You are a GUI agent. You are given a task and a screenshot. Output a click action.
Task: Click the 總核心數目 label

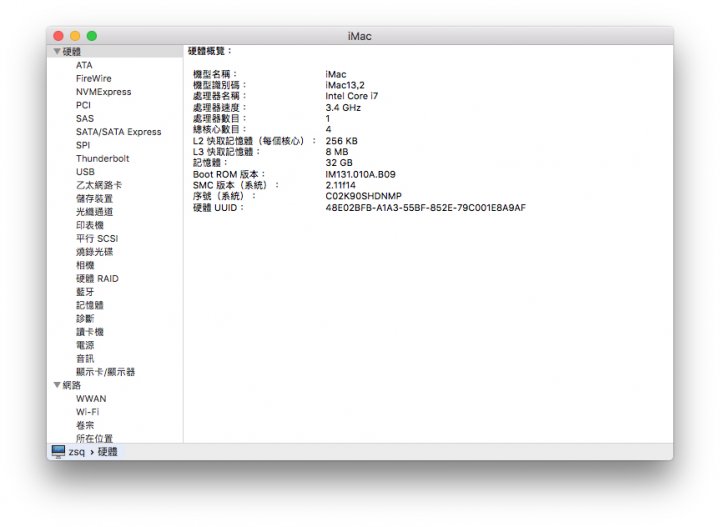click(x=219, y=129)
